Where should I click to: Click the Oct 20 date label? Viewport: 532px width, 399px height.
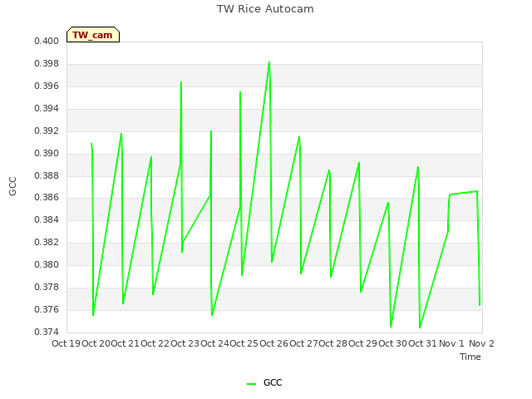(x=96, y=343)
